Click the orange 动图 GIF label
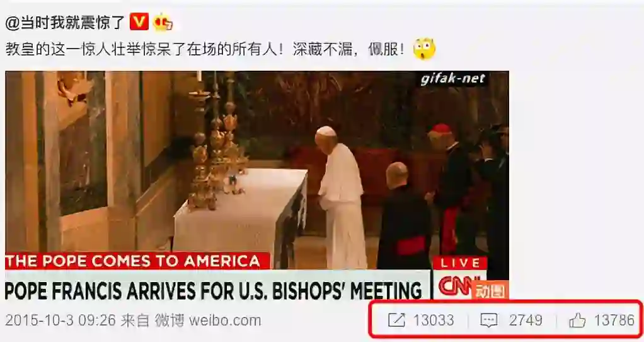This screenshot has width=644, height=342. click(x=490, y=290)
